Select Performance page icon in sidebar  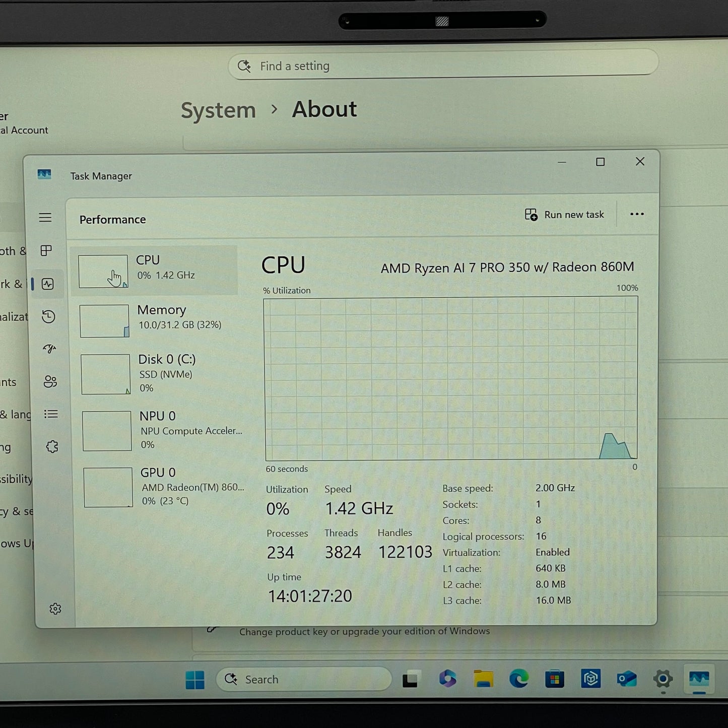[x=48, y=284]
